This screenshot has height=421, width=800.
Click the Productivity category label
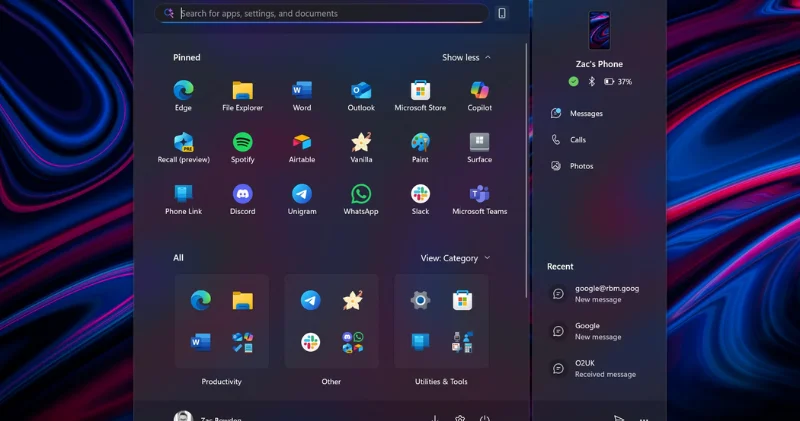point(221,382)
